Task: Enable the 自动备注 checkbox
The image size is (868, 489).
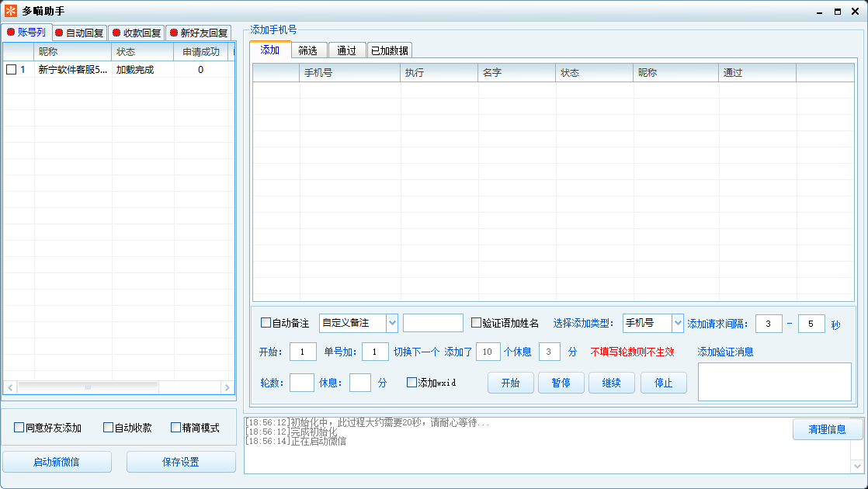Action: tap(266, 323)
